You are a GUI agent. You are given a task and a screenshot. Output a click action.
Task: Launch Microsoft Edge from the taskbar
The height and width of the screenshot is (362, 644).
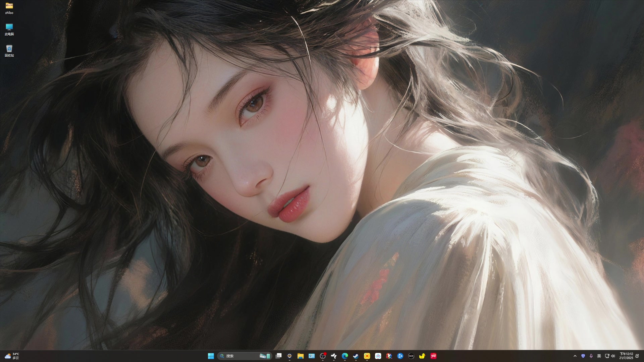point(345,356)
